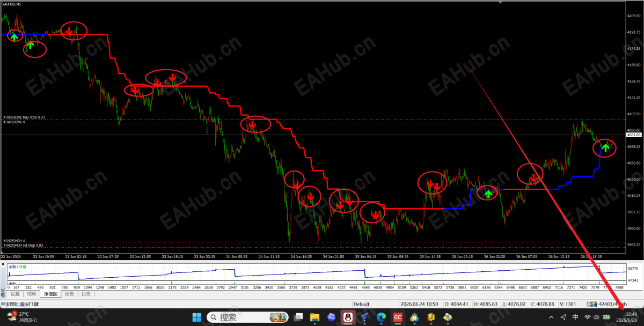Image resolution: width=644 pixels, height=326 pixels.
Task: Select the 净值图 tab
Action: point(50,294)
